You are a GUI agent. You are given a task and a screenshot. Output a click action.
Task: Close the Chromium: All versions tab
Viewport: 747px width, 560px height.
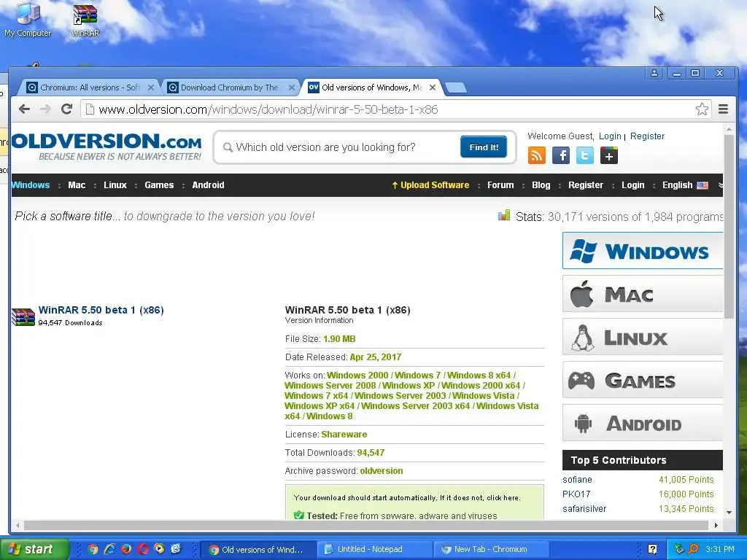pos(150,87)
